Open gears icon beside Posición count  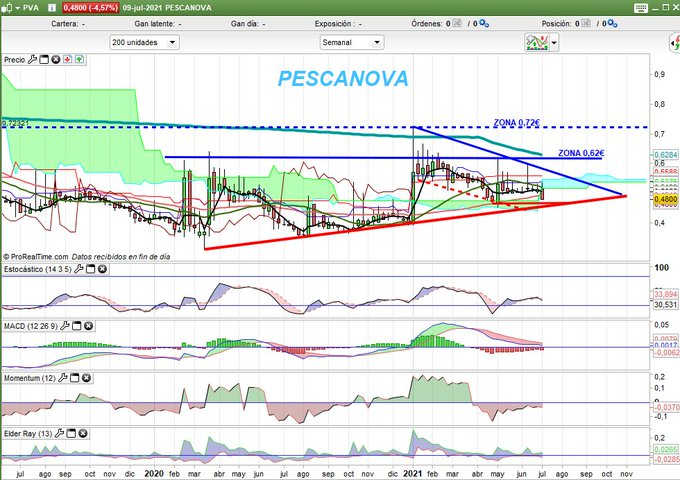tap(612, 24)
